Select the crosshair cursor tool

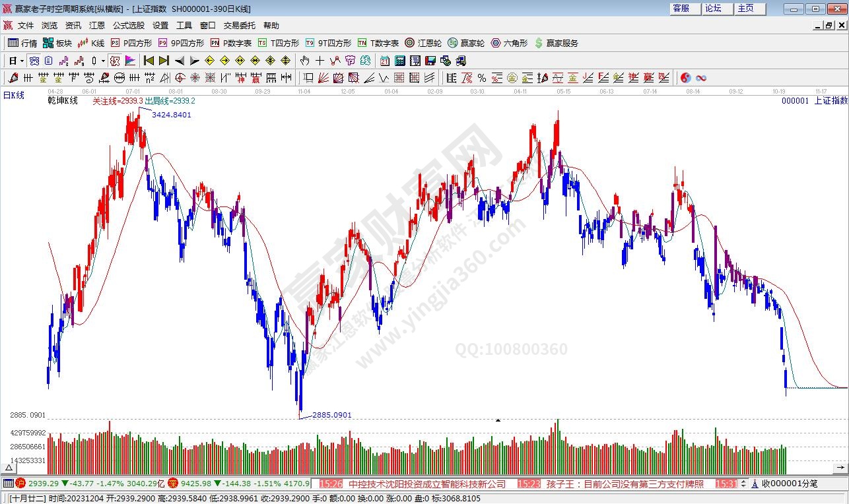320,61
